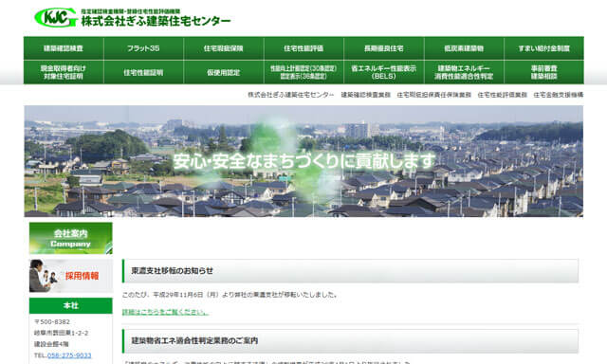Viewport: 607px width, 364px height.
Task: Open the 仮使用認定 menu item
Action: (224, 72)
